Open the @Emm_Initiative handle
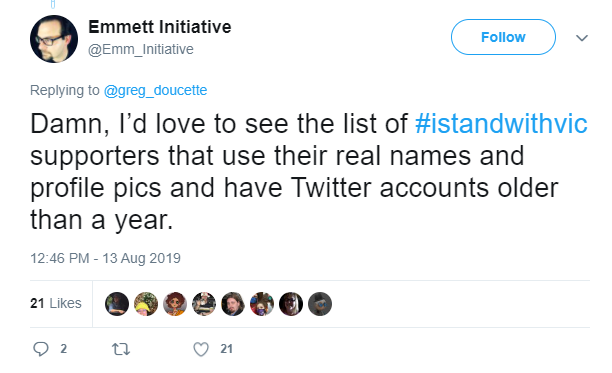This screenshot has width=612, height=373. tap(141, 50)
